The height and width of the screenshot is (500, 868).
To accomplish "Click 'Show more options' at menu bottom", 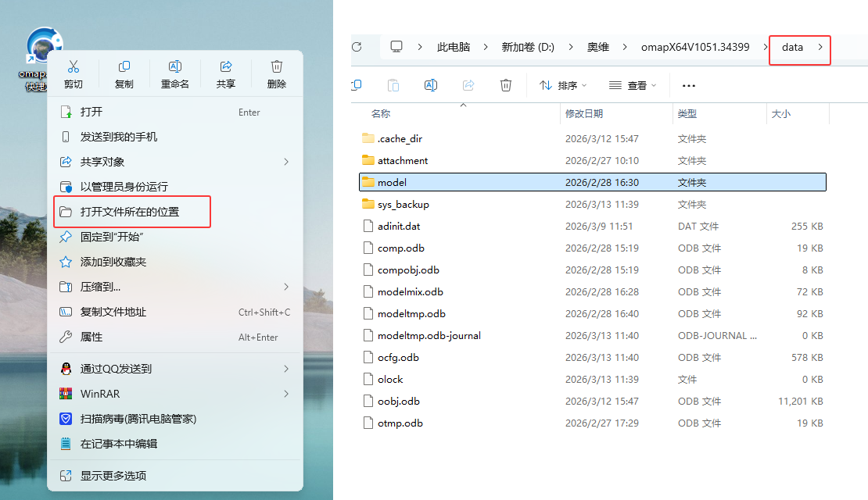I will pyautogui.click(x=113, y=476).
